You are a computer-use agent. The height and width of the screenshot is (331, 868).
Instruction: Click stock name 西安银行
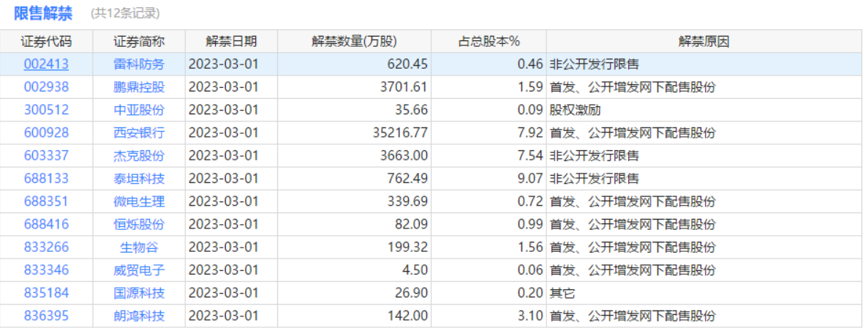(139, 133)
